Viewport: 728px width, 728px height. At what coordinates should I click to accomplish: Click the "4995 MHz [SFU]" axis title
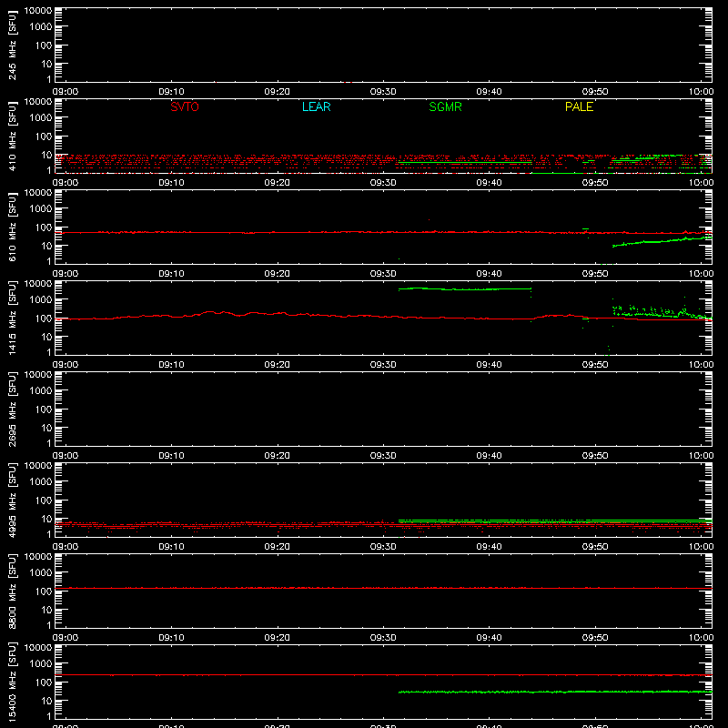coord(12,500)
